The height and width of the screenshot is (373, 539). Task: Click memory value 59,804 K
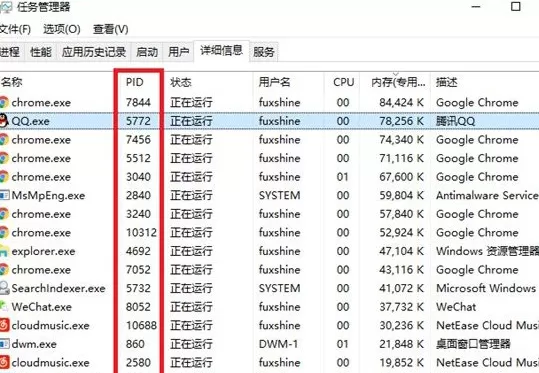401,195
